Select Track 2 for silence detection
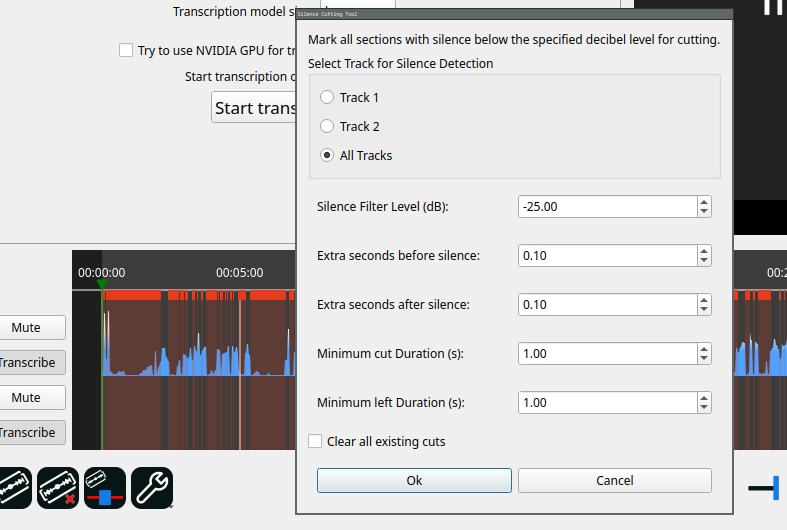Viewport: 787px width, 530px height. [327, 127]
